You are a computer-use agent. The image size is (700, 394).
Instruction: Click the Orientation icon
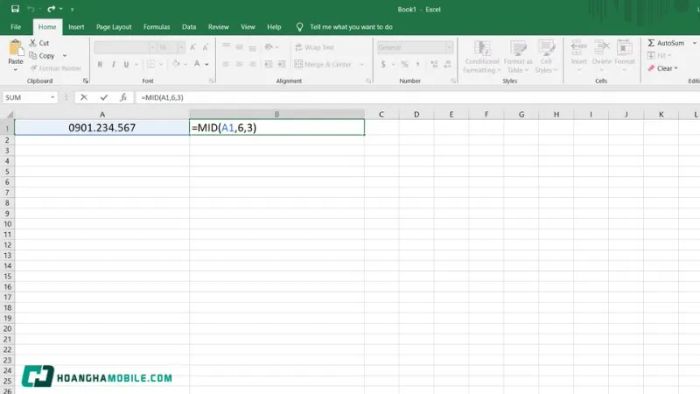pos(269,47)
